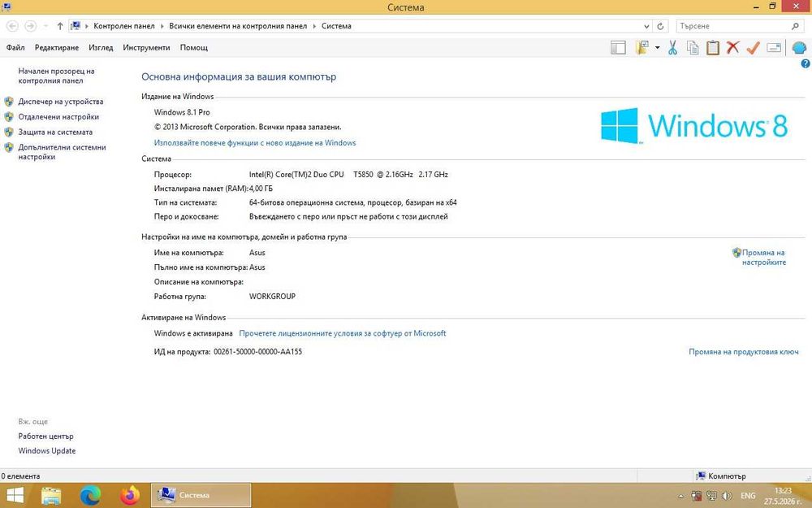Select the Система breadcrumb segment
The width and height of the screenshot is (812, 508).
coord(336,26)
